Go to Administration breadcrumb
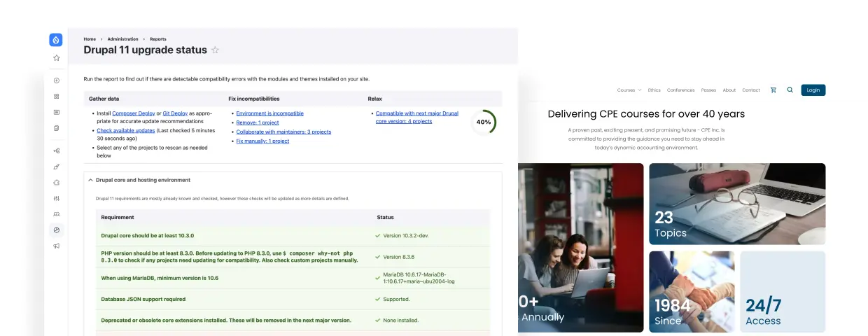 pos(122,39)
